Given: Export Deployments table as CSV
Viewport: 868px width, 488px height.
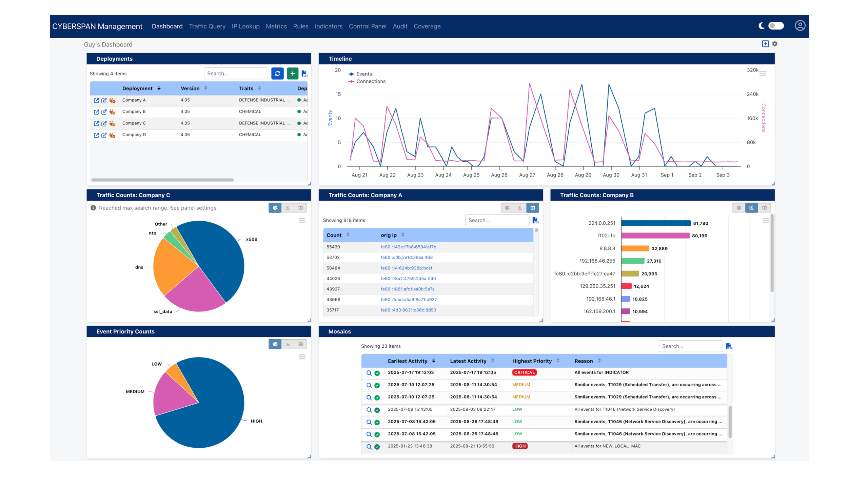Looking at the screenshot, I should pos(304,74).
